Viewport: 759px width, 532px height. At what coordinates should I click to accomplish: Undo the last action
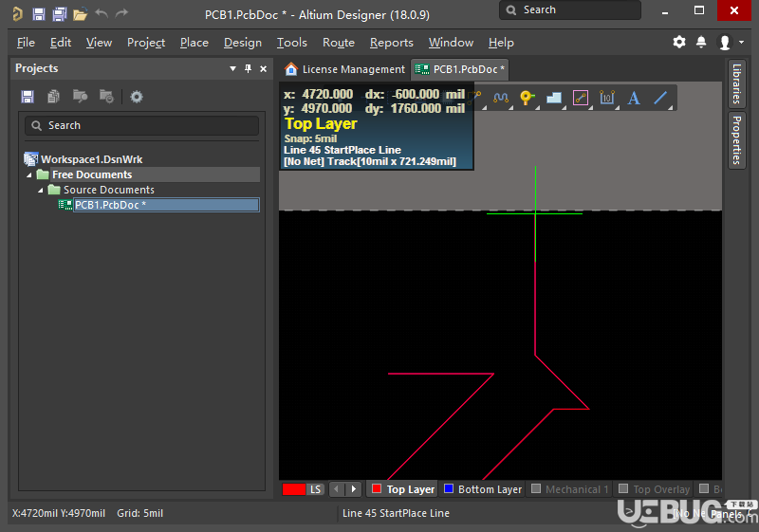coord(102,13)
